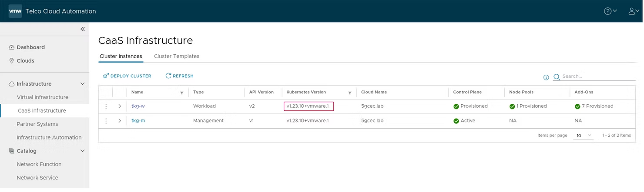Collapse the Infrastructure sidebar section
This screenshot has width=644, height=192.
[x=82, y=84]
